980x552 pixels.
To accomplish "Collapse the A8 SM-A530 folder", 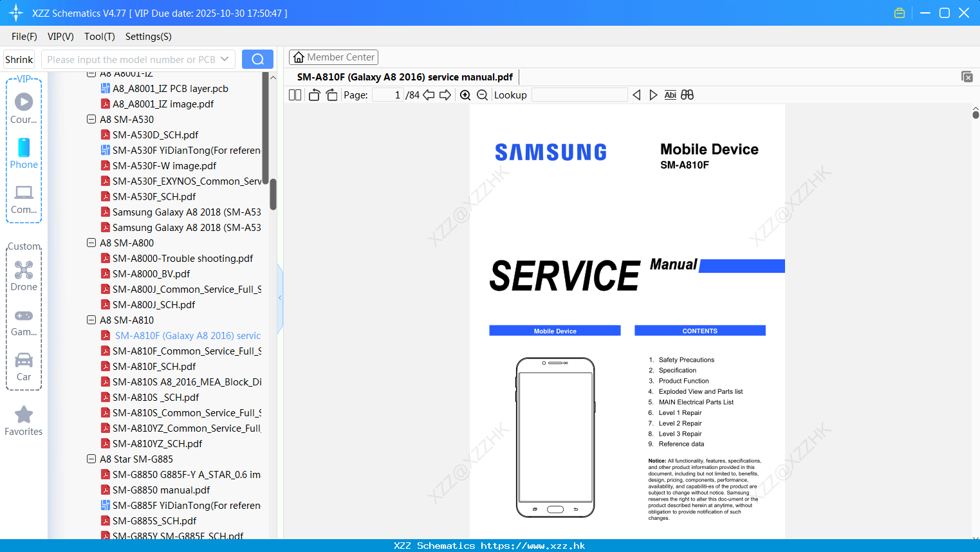I will [x=91, y=119].
